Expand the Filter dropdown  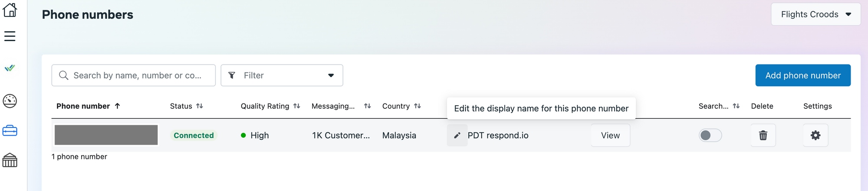[282, 75]
